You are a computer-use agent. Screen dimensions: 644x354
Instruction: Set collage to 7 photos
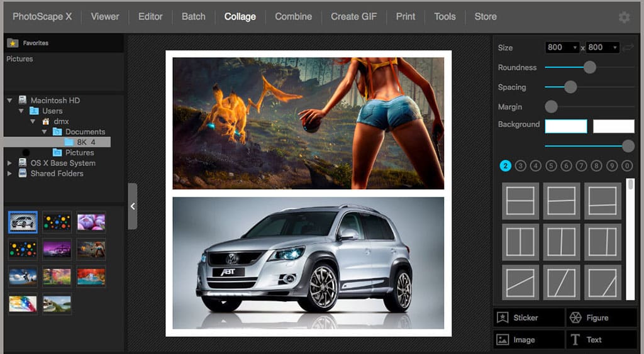tap(581, 166)
